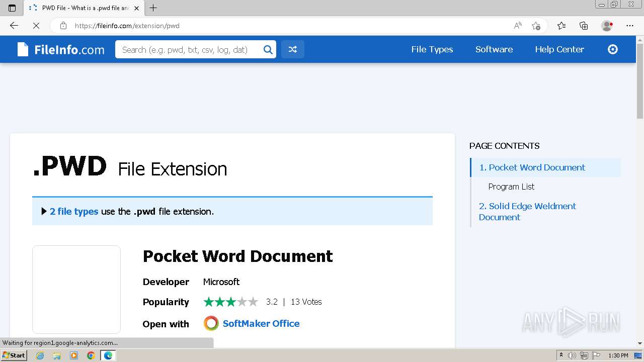Click the Edge taskbar icon
The width and height of the screenshot is (644, 362).
coord(108,355)
